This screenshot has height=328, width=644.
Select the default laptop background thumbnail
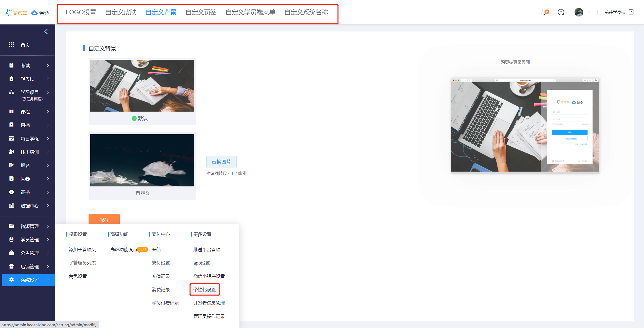pos(142,86)
